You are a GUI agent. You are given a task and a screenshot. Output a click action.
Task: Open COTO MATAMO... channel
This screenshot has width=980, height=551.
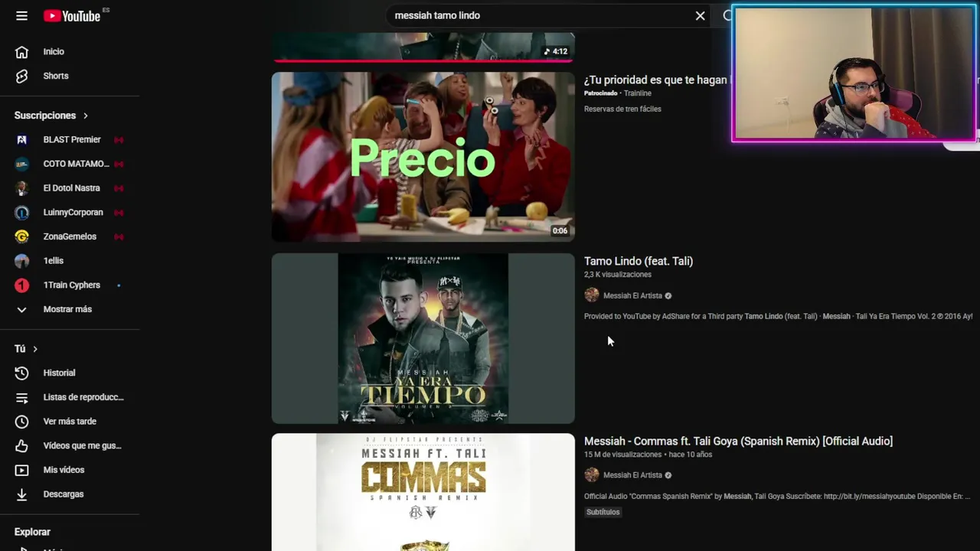tap(76, 164)
